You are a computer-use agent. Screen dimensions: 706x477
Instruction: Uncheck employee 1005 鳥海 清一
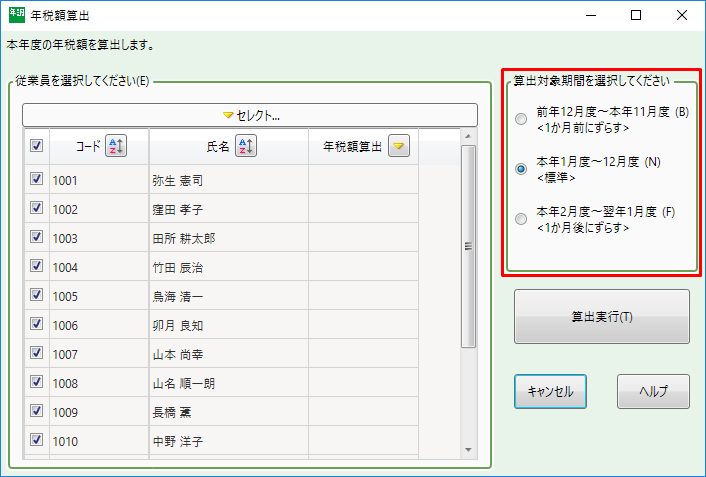coord(36,296)
